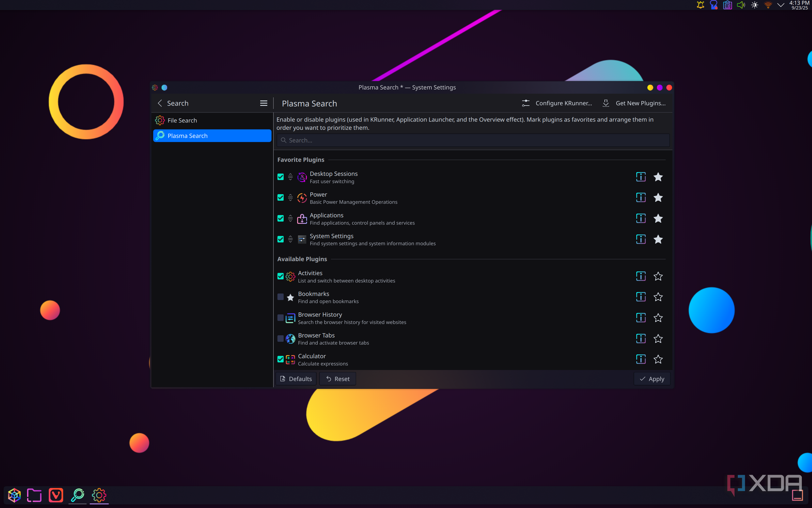Enable the Bookmarks plugin checkbox
The width and height of the screenshot is (812, 508).
[281, 297]
